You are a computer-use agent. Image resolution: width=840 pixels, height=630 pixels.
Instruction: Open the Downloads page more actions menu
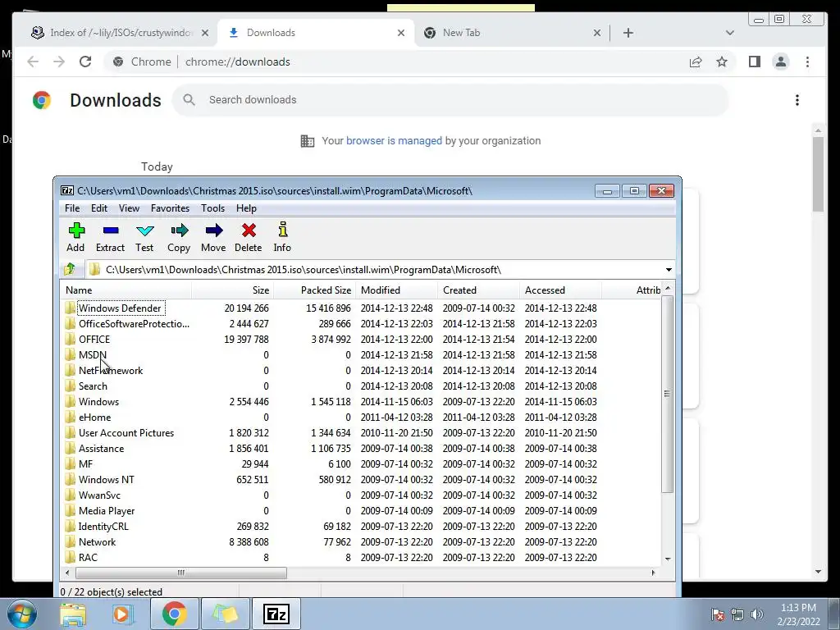(x=797, y=100)
